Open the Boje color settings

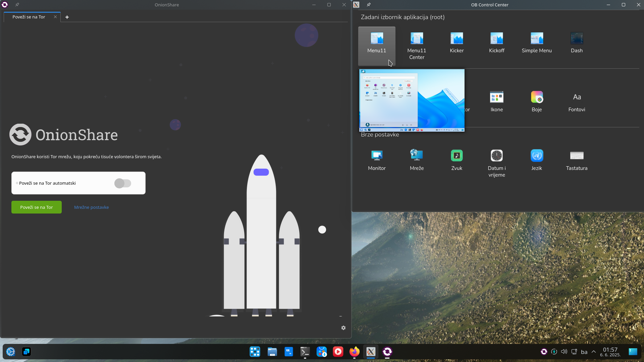[537, 102]
